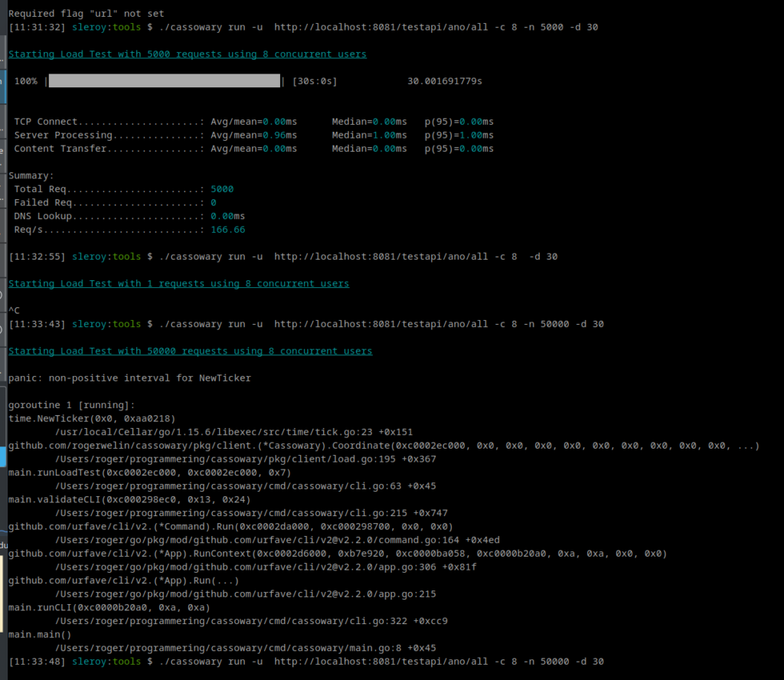Click the "Starting Load Test with 50000 requests" heading

point(190,351)
